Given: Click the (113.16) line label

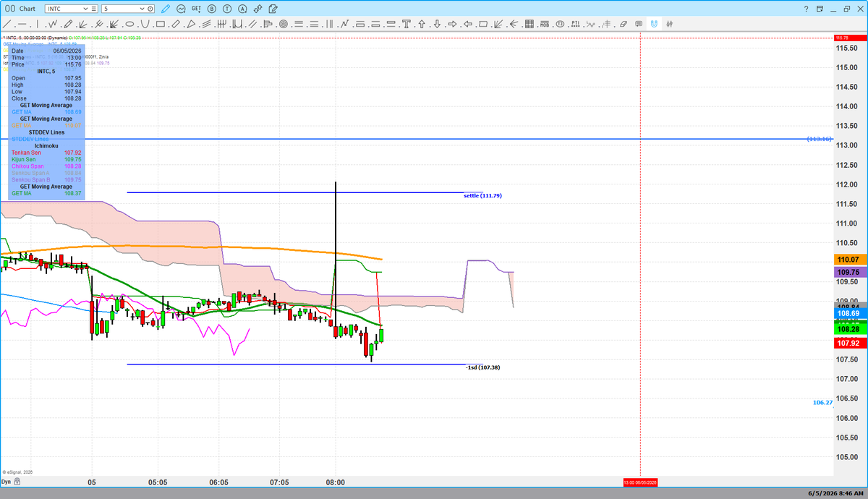Looking at the screenshot, I should [x=820, y=138].
